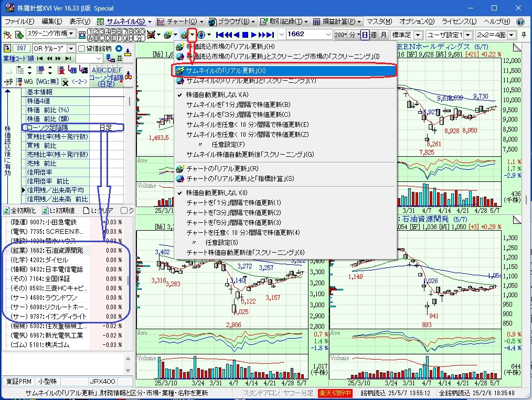This screenshot has width=532, height=400.
Task: Click the sort-with-arrow icon beside 並
Action: 111,58
